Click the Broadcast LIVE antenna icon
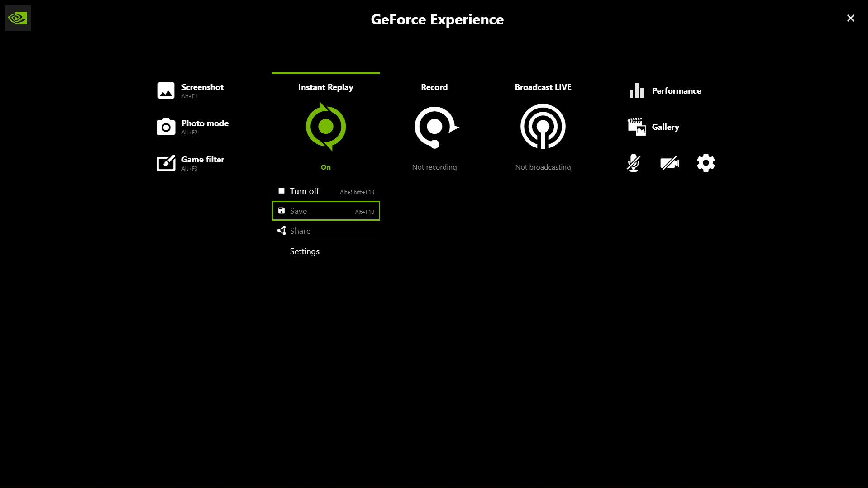The height and width of the screenshot is (488, 868). click(543, 127)
